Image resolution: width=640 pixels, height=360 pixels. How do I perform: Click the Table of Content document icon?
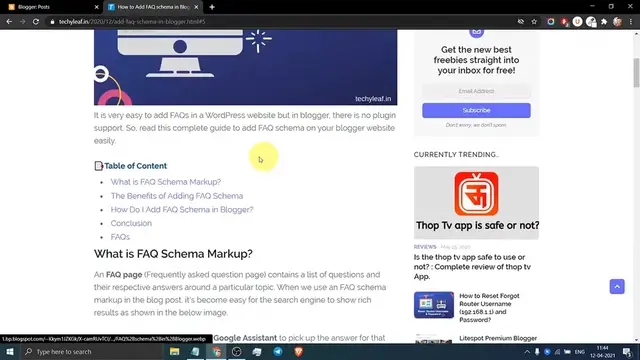[98, 166]
